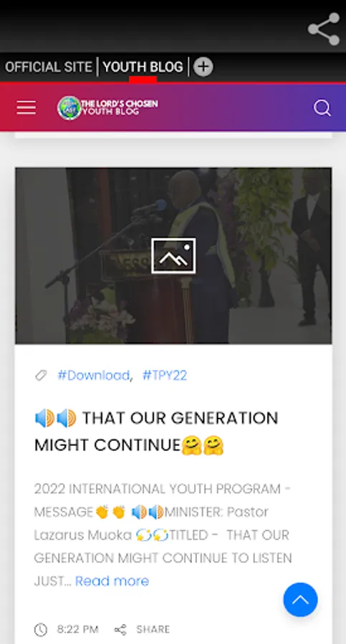Open post title THAT OUR GENERATION MIGHT CONTINUE

point(156,431)
